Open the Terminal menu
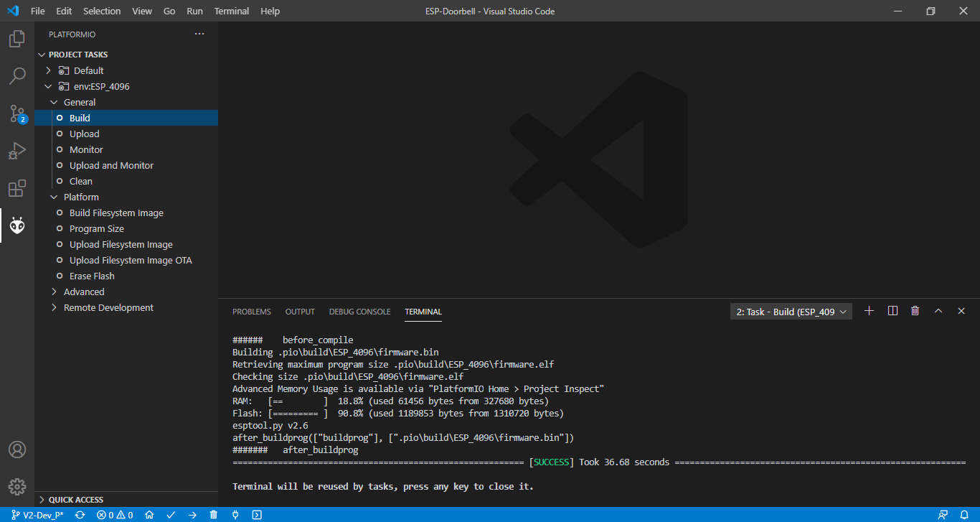 click(232, 11)
